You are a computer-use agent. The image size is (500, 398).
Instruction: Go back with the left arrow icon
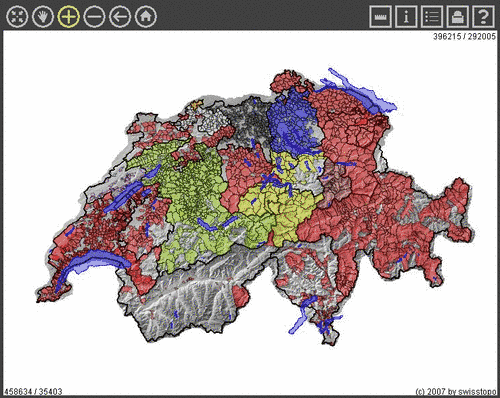120,16
